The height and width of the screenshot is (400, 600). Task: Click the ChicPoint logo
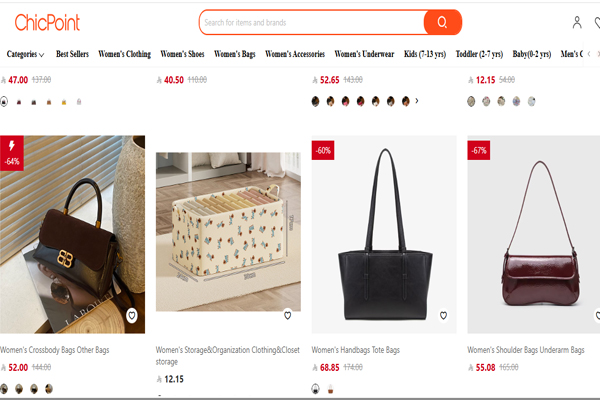click(x=47, y=22)
